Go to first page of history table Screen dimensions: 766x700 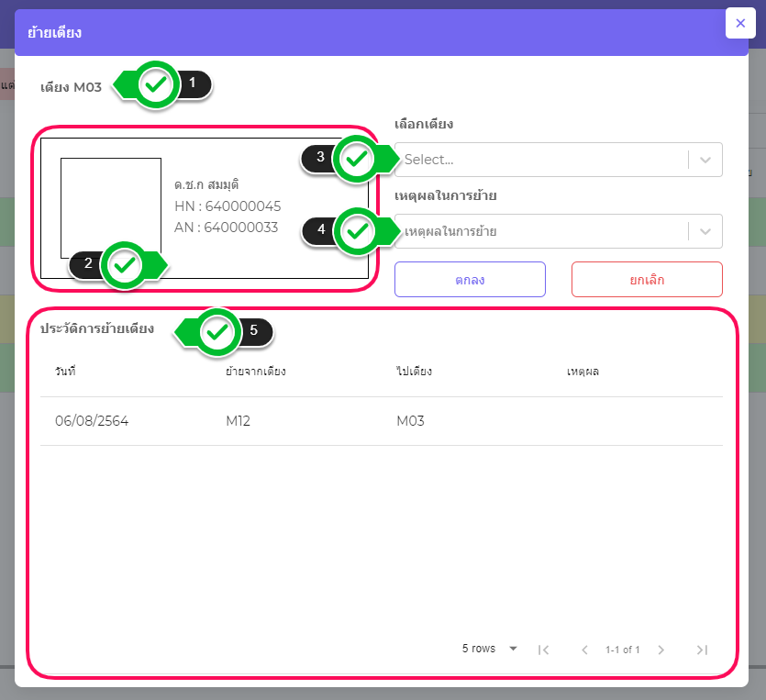tap(543, 650)
